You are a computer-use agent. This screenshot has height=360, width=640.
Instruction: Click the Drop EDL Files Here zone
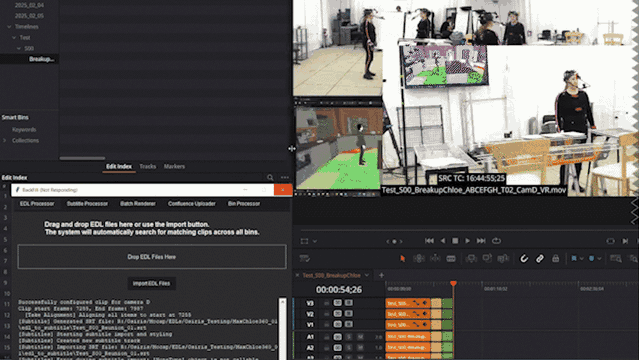tap(152, 257)
